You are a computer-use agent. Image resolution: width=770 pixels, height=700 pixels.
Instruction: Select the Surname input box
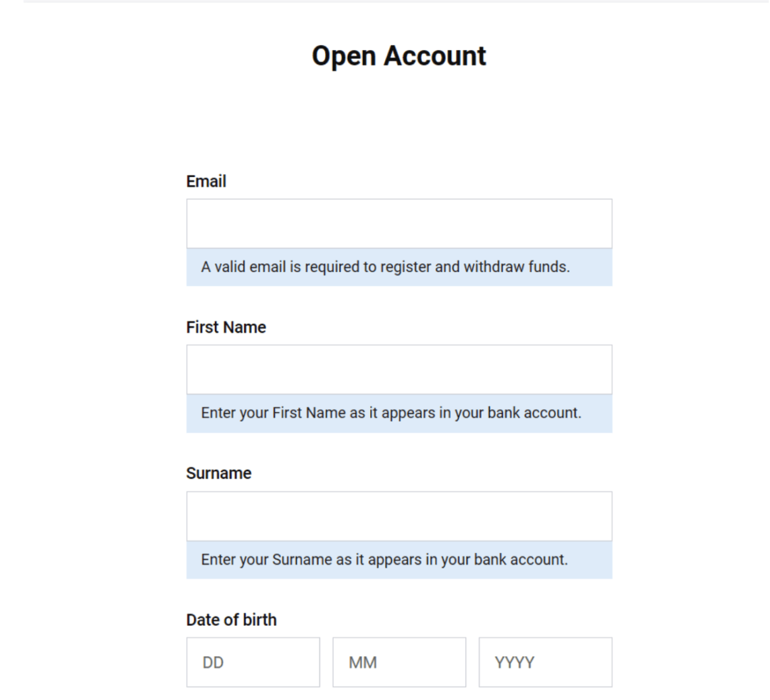point(399,516)
